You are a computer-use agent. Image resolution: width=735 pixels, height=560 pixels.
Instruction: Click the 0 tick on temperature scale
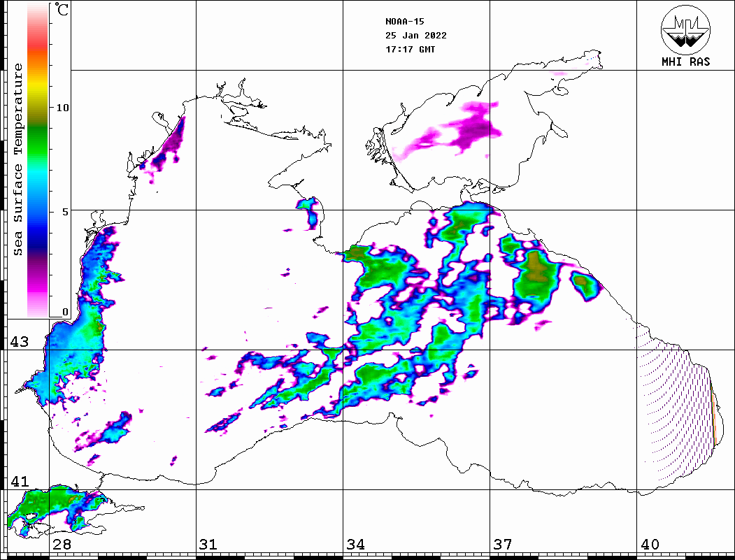coord(66,313)
